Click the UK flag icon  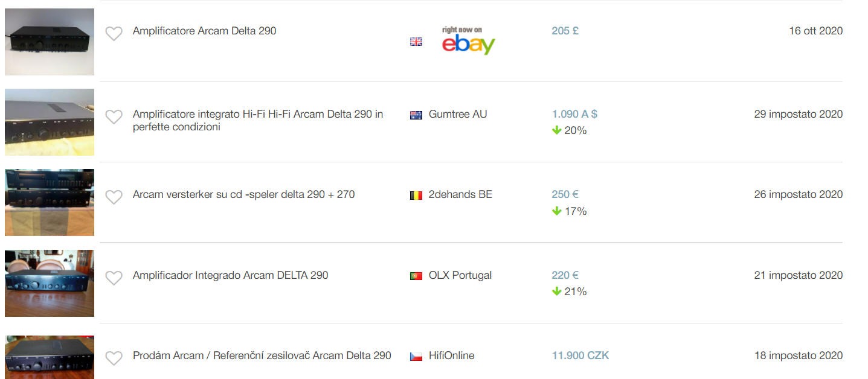pyautogui.click(x=416, y=42)
